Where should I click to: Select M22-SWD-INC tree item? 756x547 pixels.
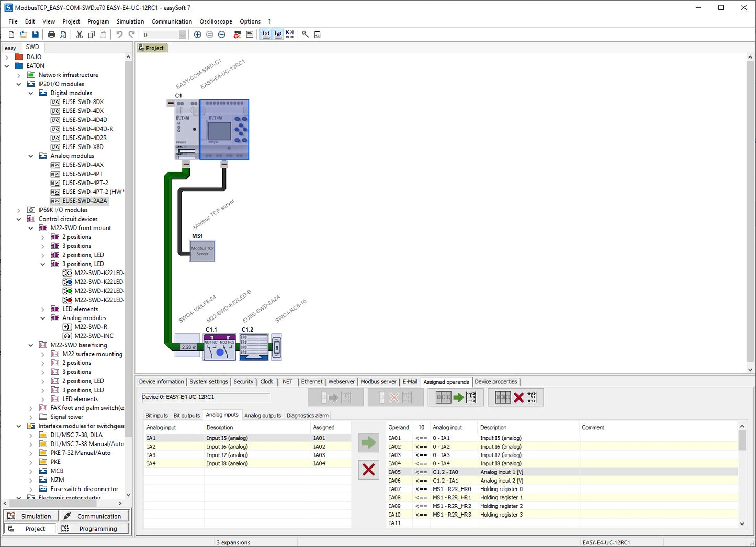94,336
